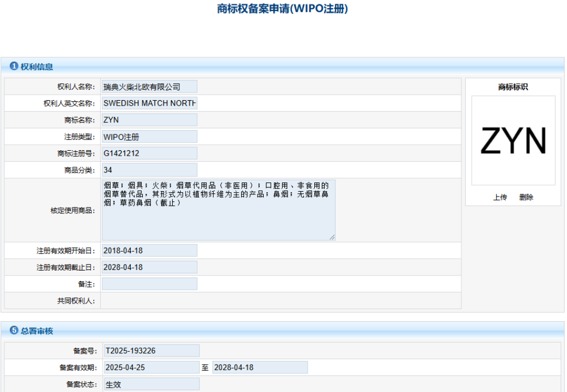Grab the resize handle of the 核定使用商品 textarea
This screenshot has height=392, width=567.
pyautogui.click(x=332, y=237)
